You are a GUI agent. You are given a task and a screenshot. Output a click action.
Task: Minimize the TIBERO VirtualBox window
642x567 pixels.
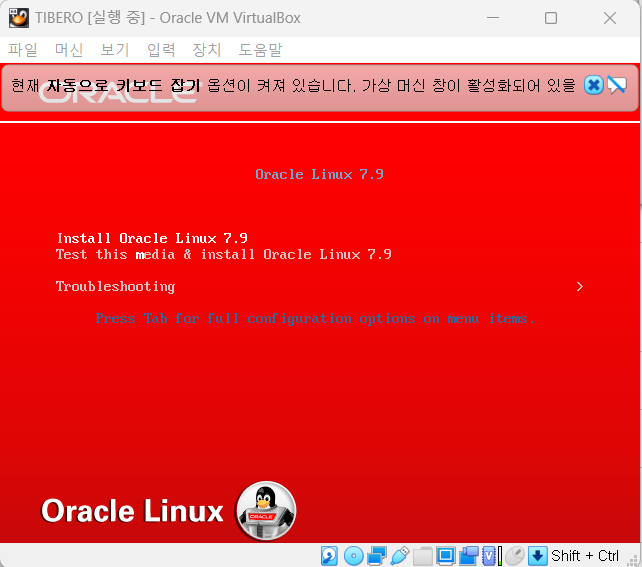493,18
